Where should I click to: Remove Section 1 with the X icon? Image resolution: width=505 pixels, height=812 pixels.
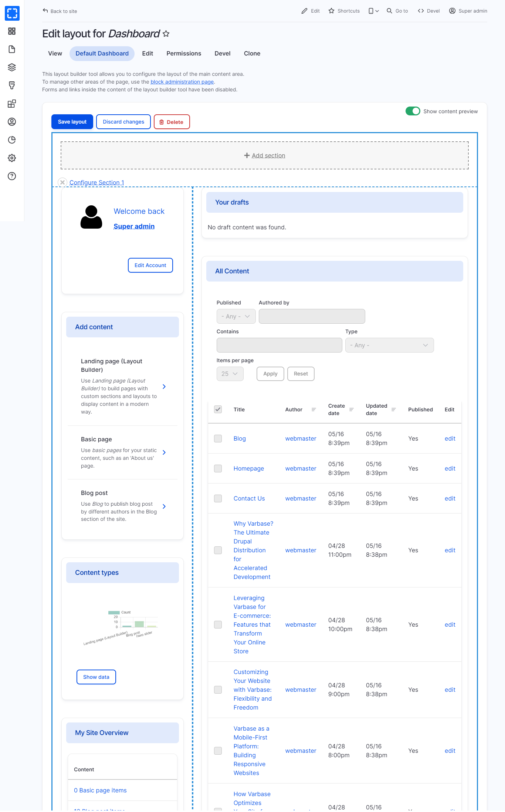pos(62,182)
